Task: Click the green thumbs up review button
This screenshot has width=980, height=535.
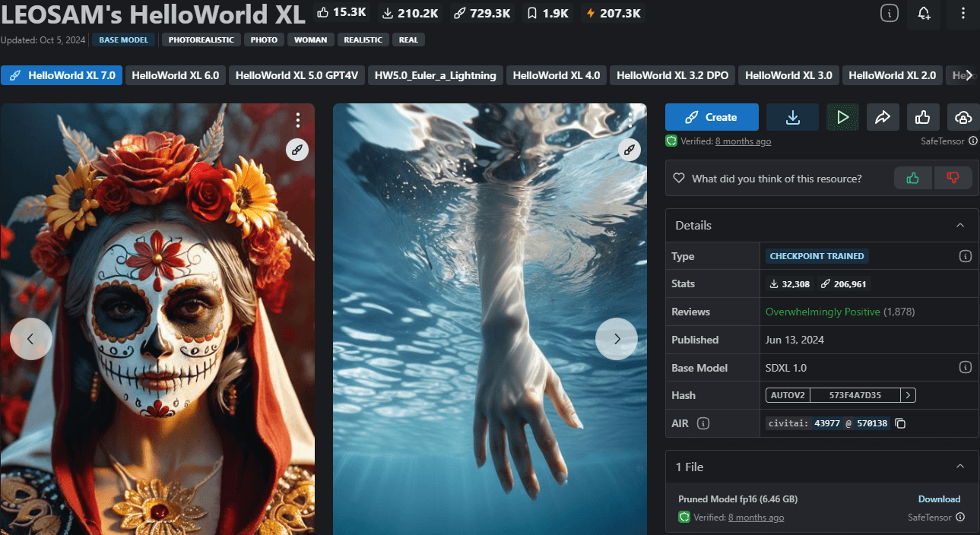Action: 913,178
